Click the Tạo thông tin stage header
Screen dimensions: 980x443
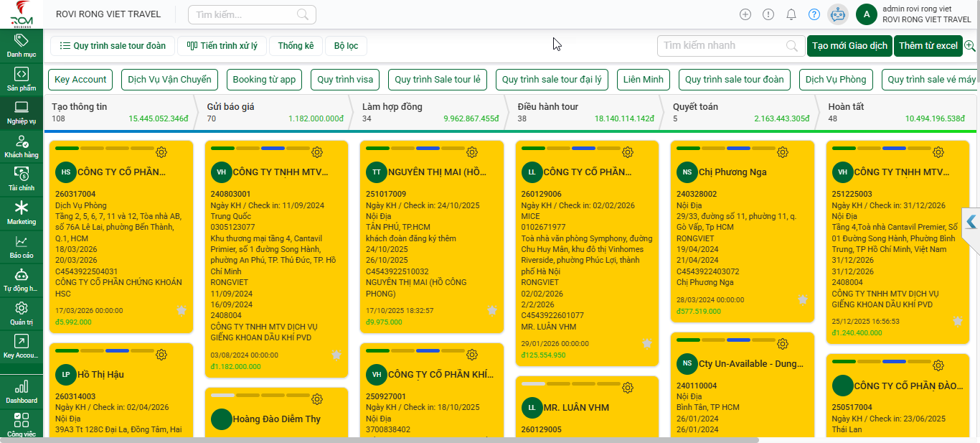[120, 112]
